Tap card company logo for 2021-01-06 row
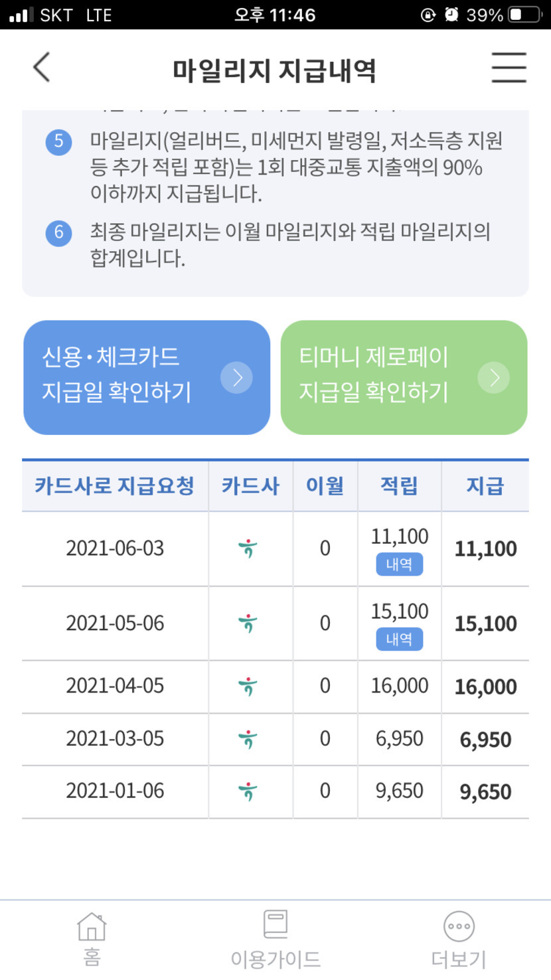The height and width of the screenshot is (980, 551). [248, 791]
